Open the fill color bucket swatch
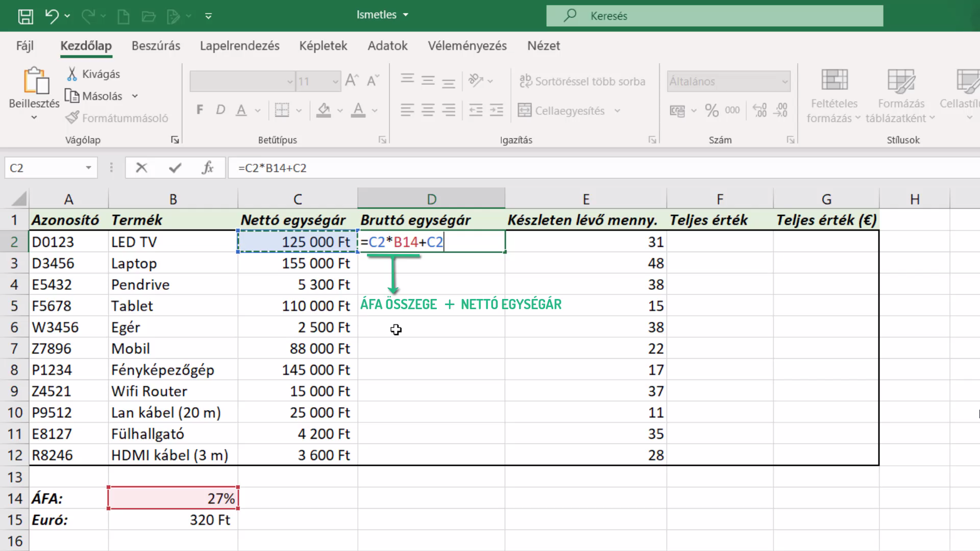This screenshot has width=980, height=551. pos(324,110)
